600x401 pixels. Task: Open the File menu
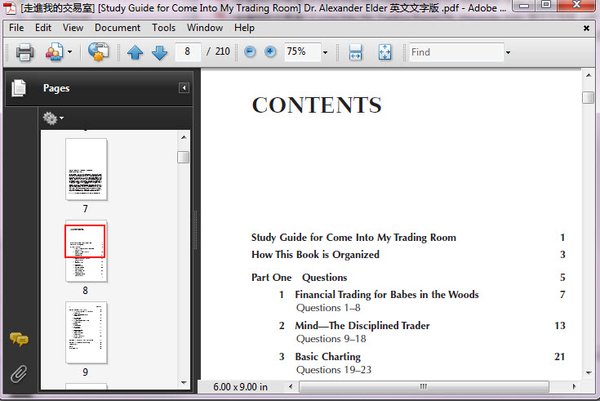coord(16,28)
